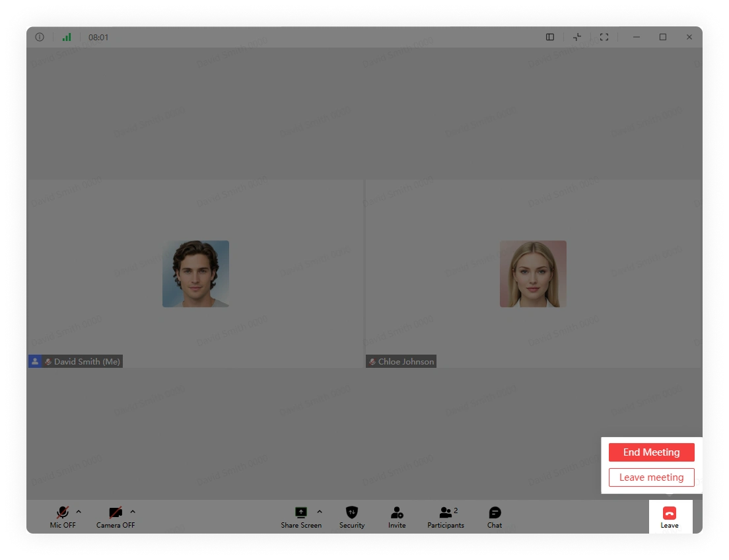Expand the microphone options arrow
This screenshot has width=729, height=560.
(79, 512)
